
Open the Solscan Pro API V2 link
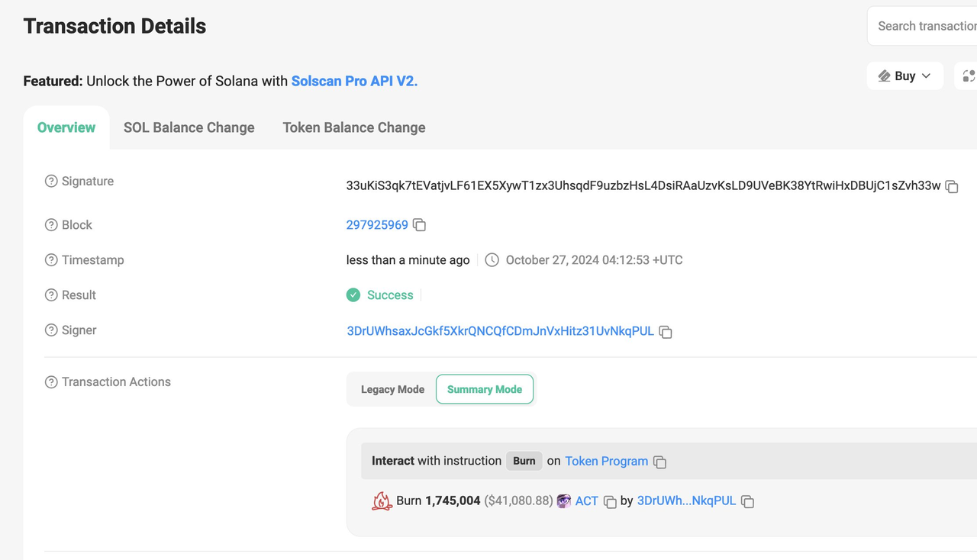pyautogui.click(x=354, y=81)
